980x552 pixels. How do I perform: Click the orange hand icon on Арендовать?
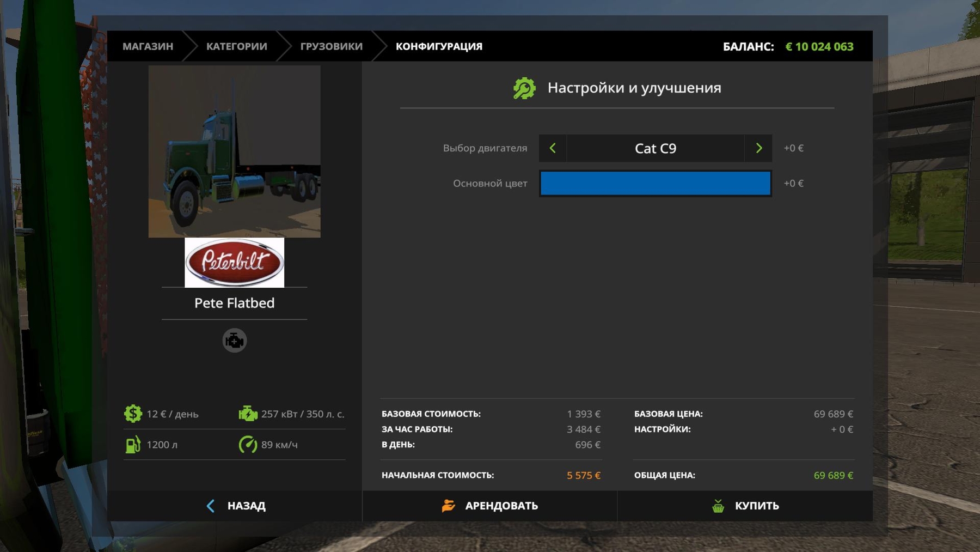tap(448, 506)
